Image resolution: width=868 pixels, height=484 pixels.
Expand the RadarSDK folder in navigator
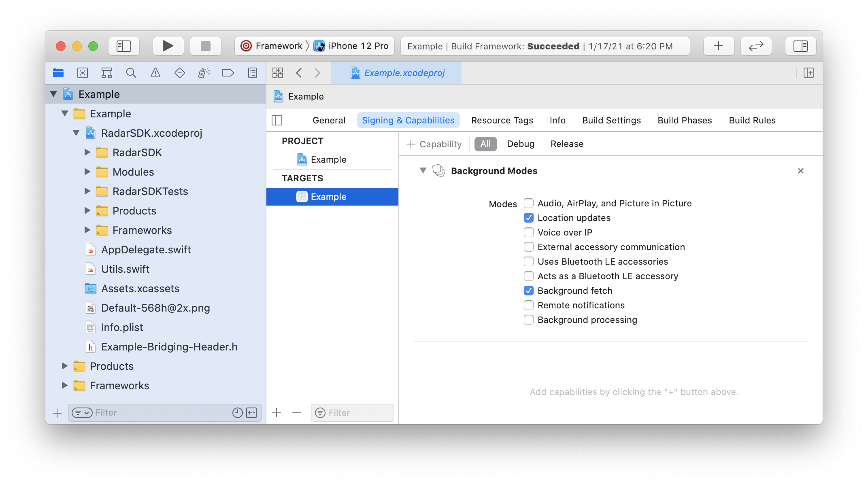tap(87, 152)
